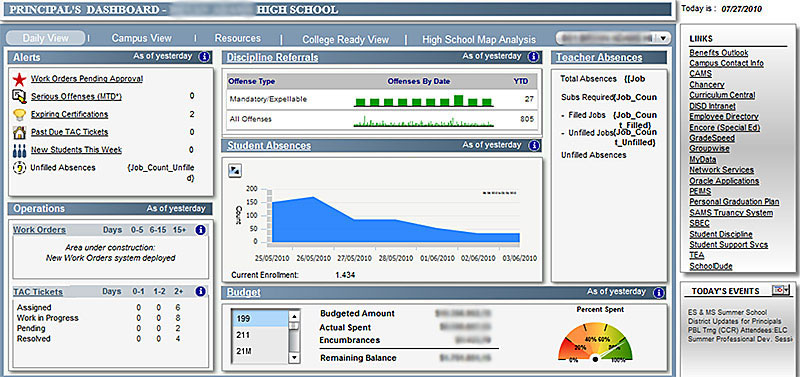800x377 pixels.
Task: Open the SBEC link
Action: (699, 223)
